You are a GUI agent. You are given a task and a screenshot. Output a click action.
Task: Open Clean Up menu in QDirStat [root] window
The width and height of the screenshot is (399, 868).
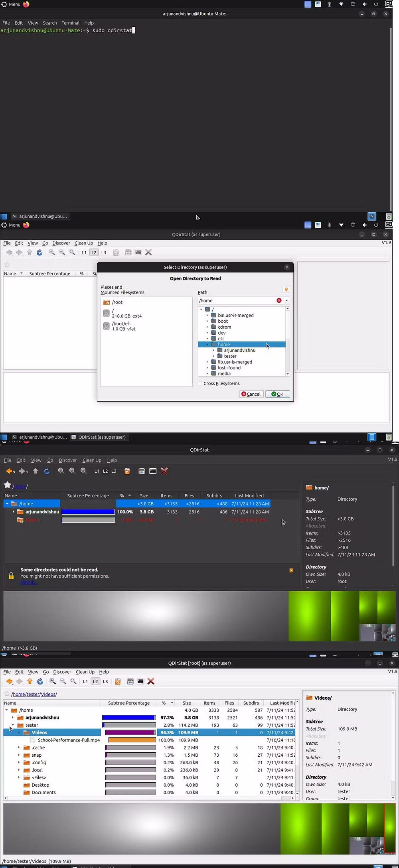(x=85, y=672)
